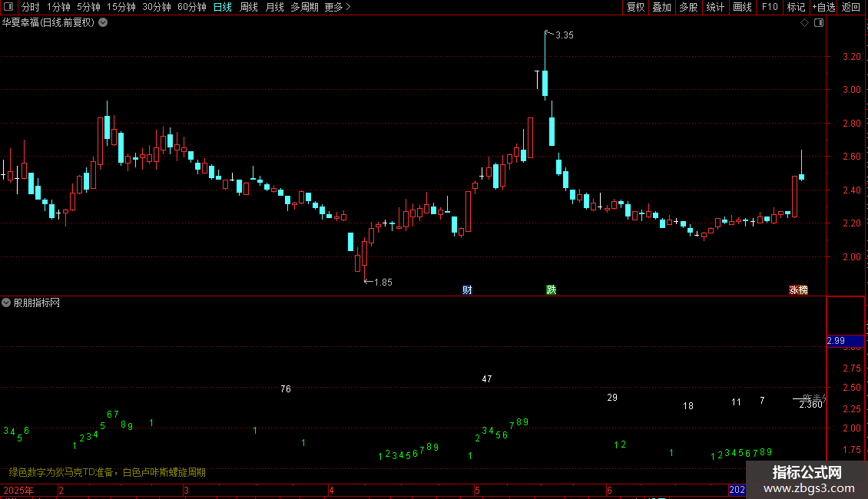Image resolution: width=868 pixels, height=499 pixels.
Task: Click the 涨榜 event marker
Action: (798, 290)
